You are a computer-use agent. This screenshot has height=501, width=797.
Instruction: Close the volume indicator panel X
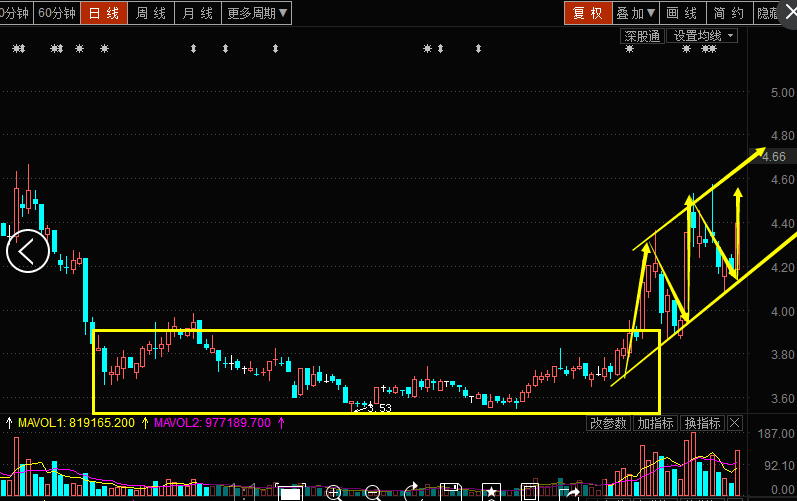pos(735,423)
